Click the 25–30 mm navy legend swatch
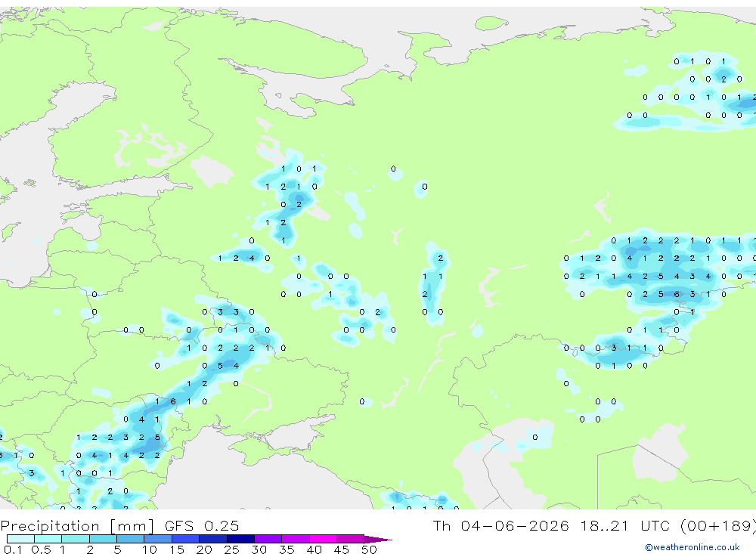Screen dimensions: 756x554 pyautogui.click(x=240, y=539)
